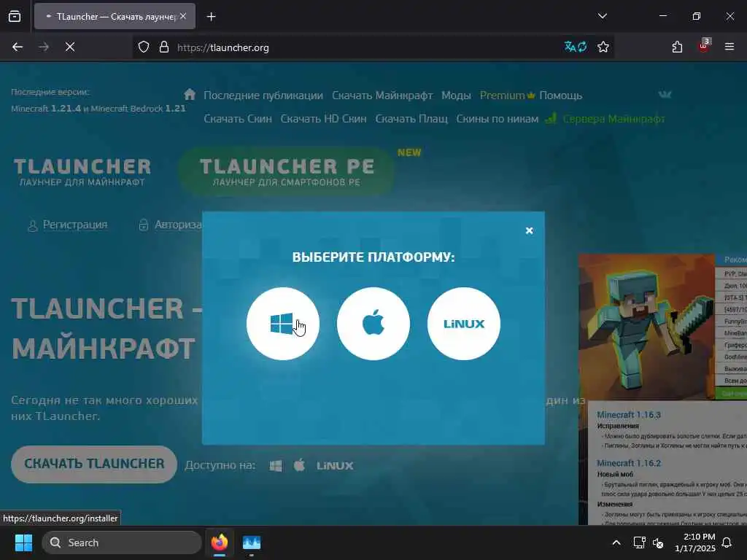Click the browser forward arrow

pos(44,47)
